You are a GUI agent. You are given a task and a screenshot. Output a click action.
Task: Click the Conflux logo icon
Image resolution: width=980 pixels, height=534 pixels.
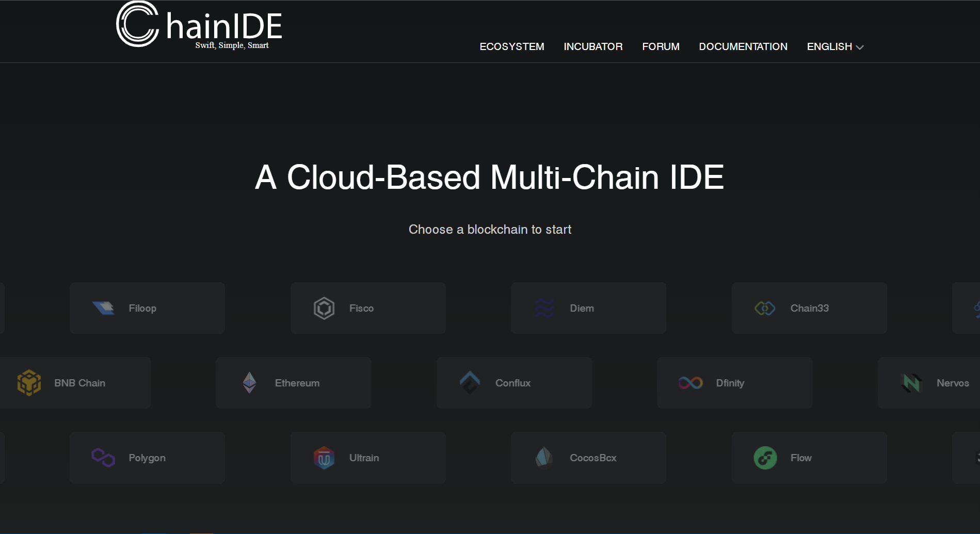coord(470,383)
